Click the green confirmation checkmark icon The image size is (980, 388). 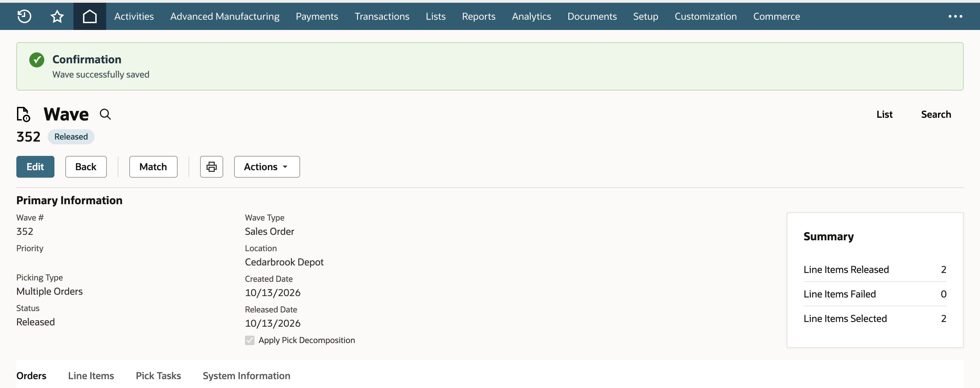37,60
